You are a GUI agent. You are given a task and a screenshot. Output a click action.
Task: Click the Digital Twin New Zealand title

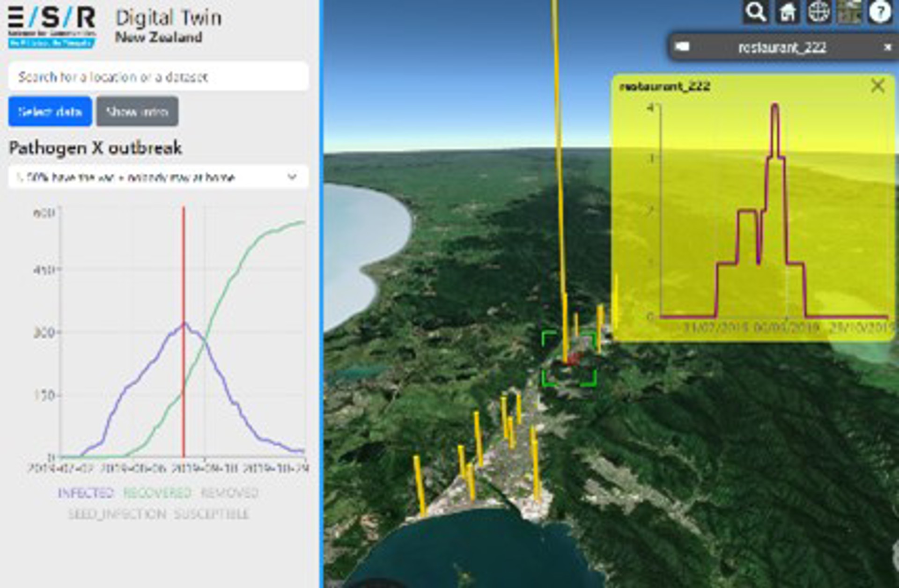pyautogui.click(x=169, y=26)
